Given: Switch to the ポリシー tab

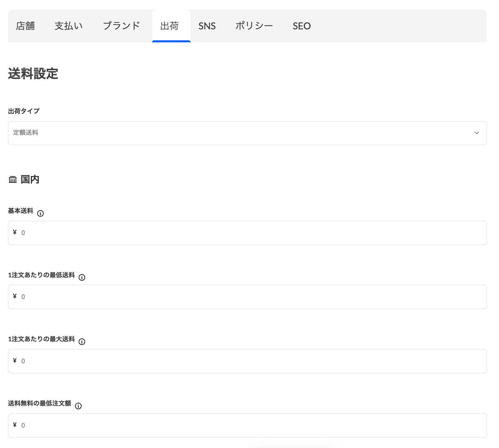Looking at the screenshot, I should coord(254,26).
